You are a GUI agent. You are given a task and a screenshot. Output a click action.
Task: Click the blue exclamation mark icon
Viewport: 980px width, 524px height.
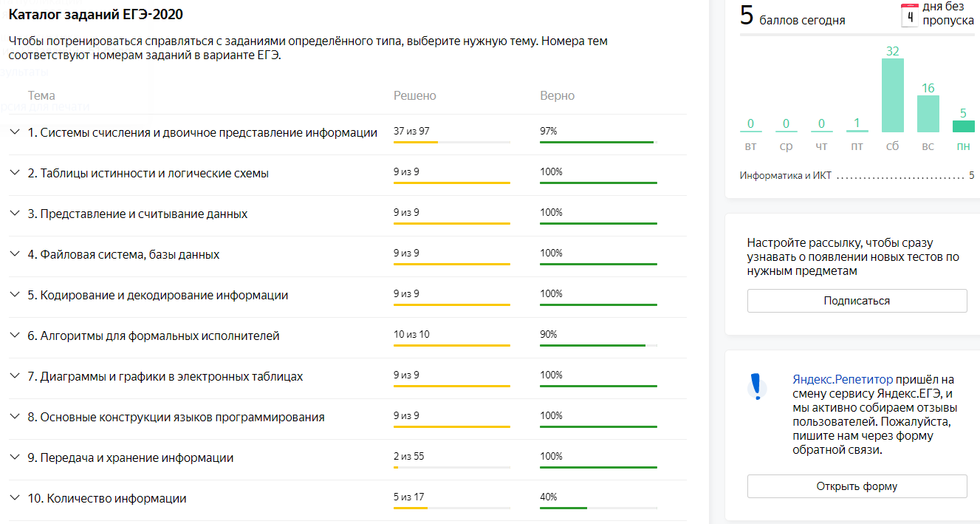755,387
